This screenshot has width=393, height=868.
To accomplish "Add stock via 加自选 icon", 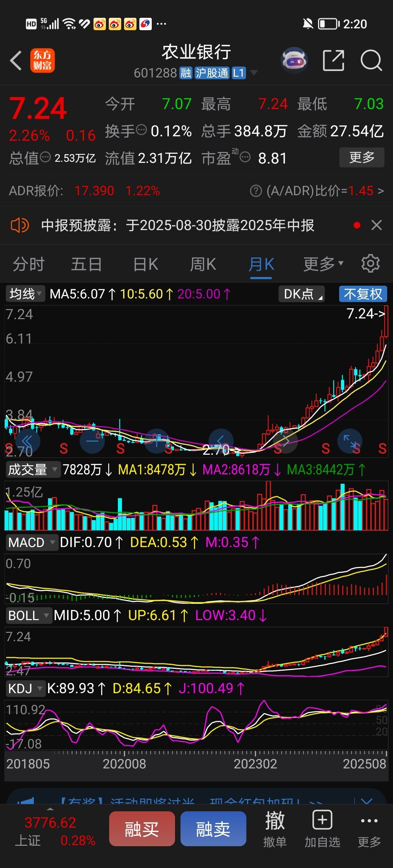I will [x=322, y=829].
